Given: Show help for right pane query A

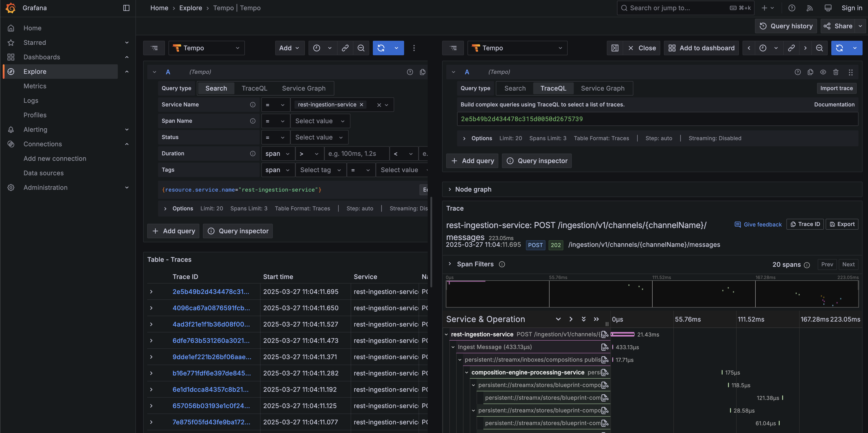Looking at the screenshot, I should tap(798, 72).
